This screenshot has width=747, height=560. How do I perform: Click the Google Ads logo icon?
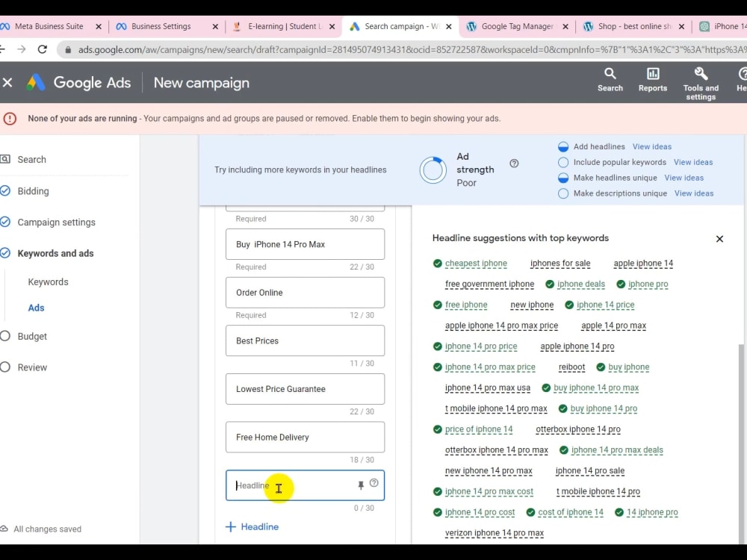(36, 82)
